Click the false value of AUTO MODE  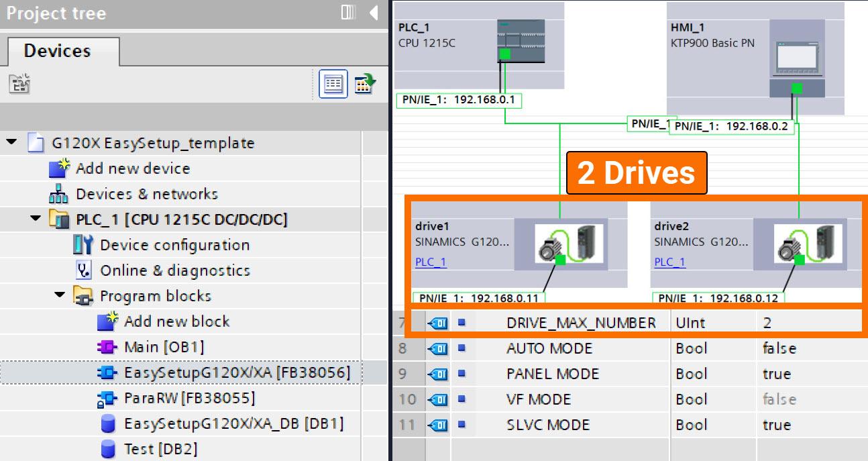click(x=779, y=348)
